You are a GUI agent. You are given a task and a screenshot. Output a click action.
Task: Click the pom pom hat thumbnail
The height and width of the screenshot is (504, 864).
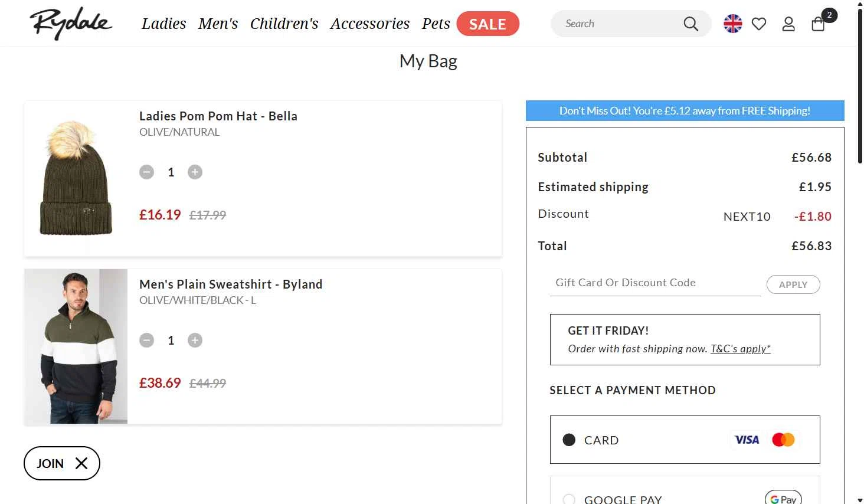(x=76, y=178)
